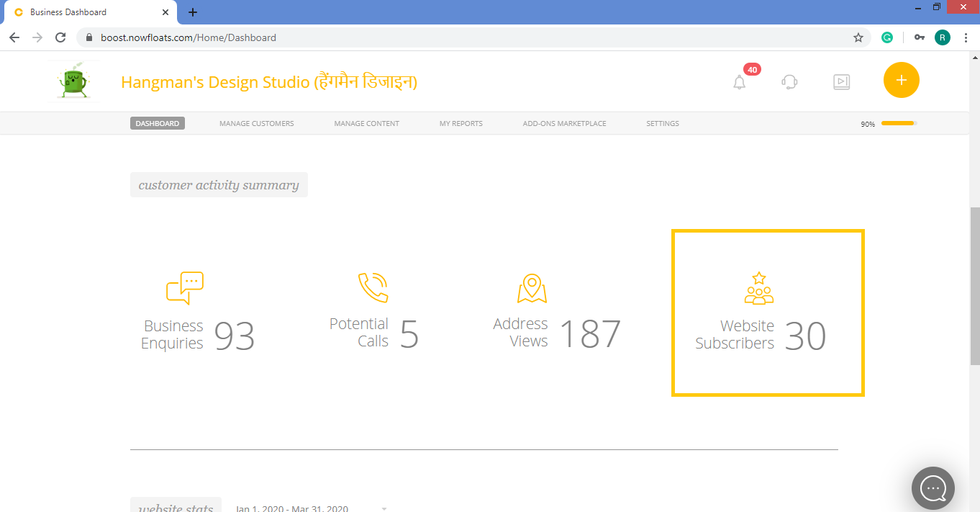Click the red 40 notification badge
The image size is (980, 512).
(752, 70)
